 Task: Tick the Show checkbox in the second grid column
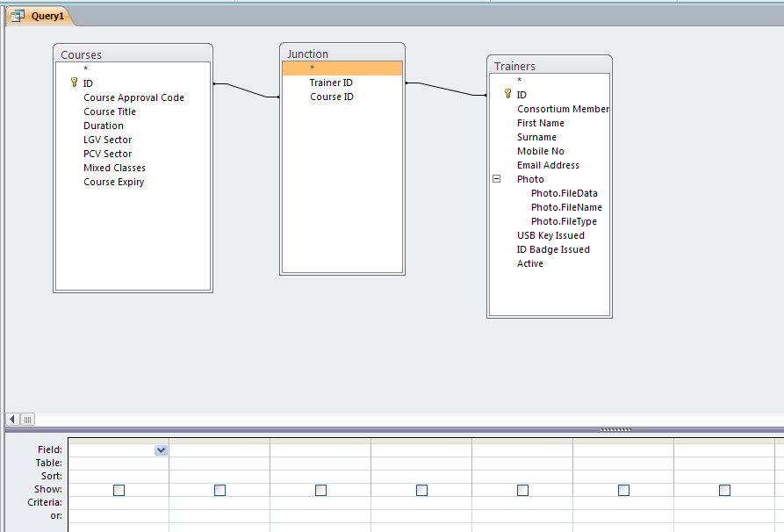tap(220, 490)
